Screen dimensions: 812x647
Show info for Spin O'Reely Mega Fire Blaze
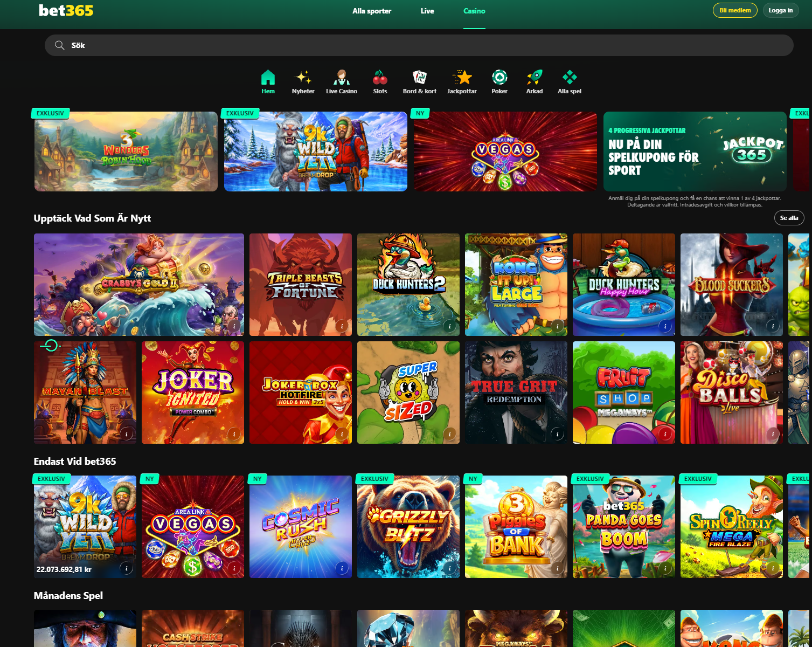[773, 568]
